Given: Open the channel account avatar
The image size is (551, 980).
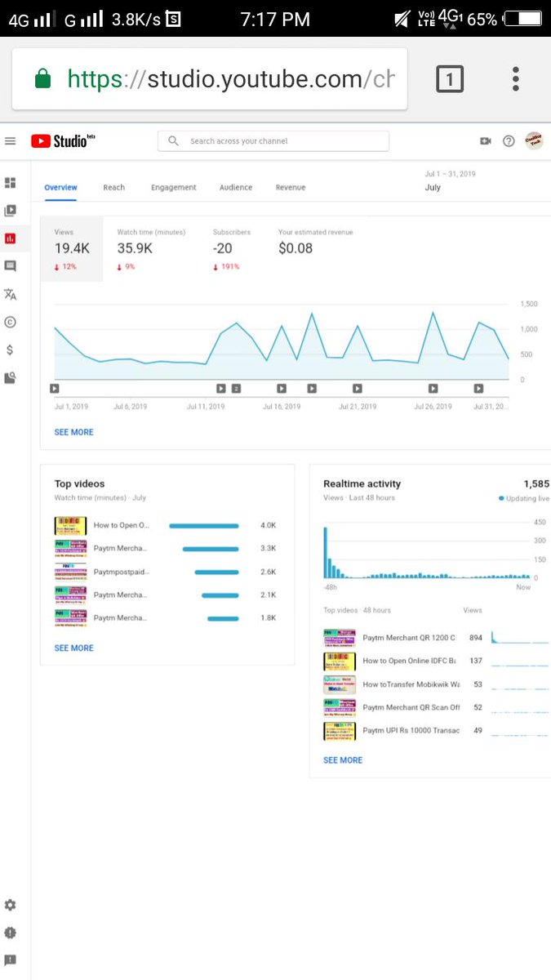Looking at the screenshot, I should pyautogui.click(x=534, y=140).
